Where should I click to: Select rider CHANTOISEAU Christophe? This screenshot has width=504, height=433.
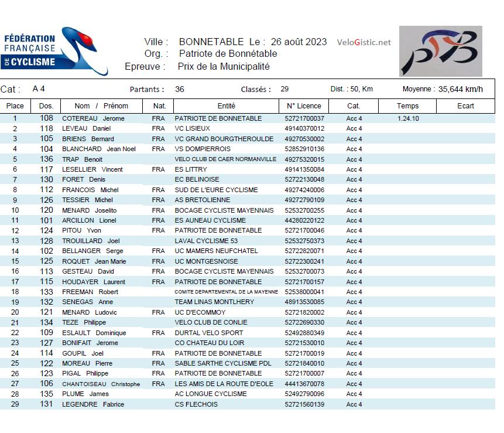pos(101,384)
